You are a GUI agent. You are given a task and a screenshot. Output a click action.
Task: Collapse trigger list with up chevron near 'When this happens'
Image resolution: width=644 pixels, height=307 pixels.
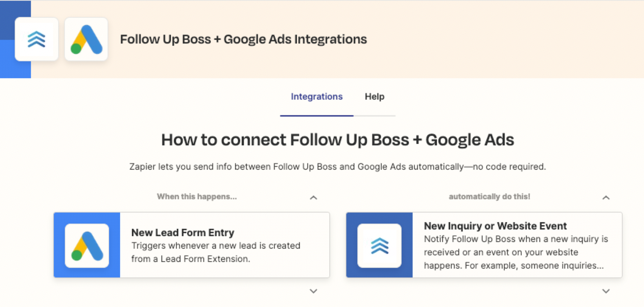[314, 198]
